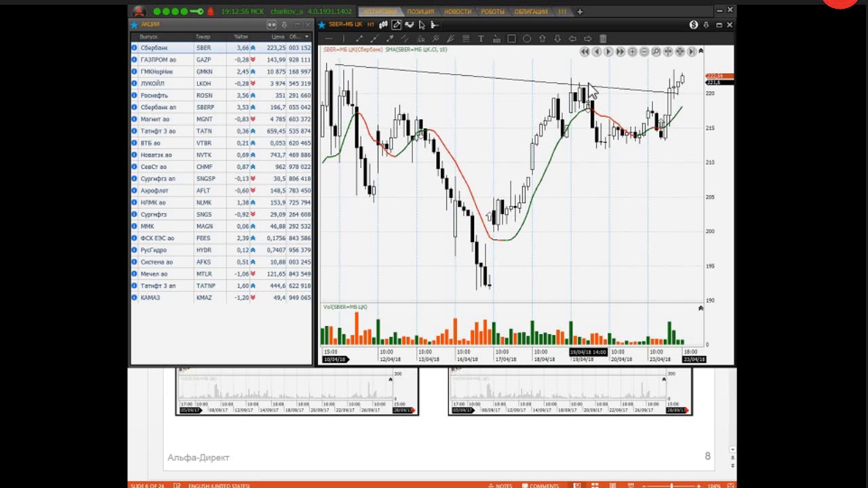868x488 pixels.
Task: Open the КОТИРОВКИ tab
Action: point(380,12)
